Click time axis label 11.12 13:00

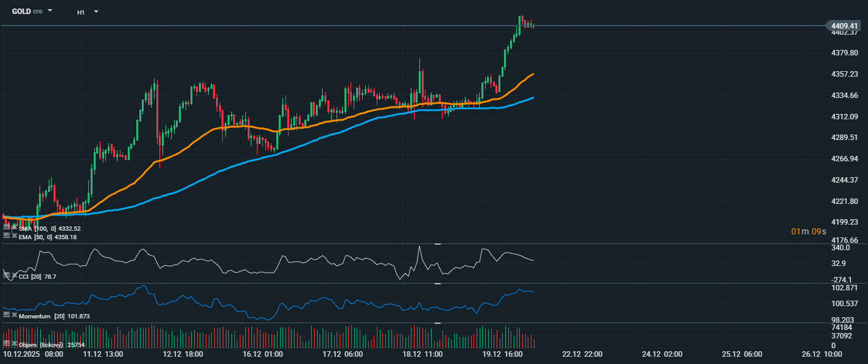[103, 354]
